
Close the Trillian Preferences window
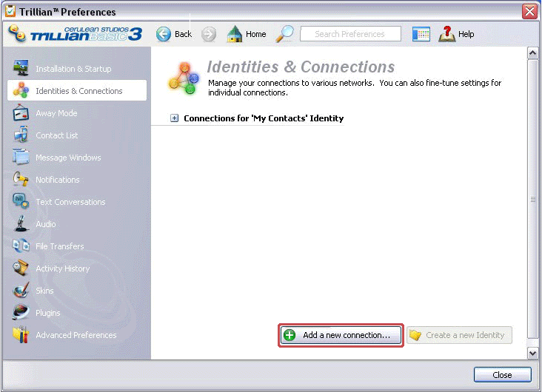point(529,11)
